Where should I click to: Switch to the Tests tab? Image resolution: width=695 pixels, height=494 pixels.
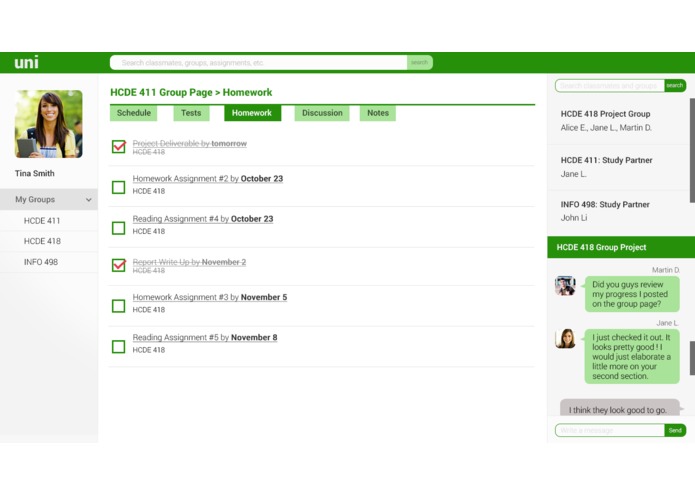pyautogui.click(x=191, y=113)
